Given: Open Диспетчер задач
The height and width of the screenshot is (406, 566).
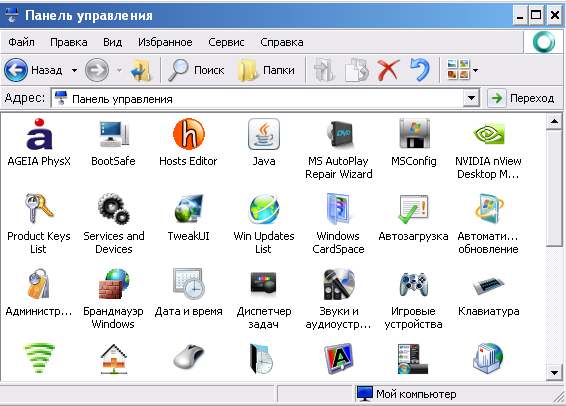Looking at the screenshot, I should coord(264,299).
